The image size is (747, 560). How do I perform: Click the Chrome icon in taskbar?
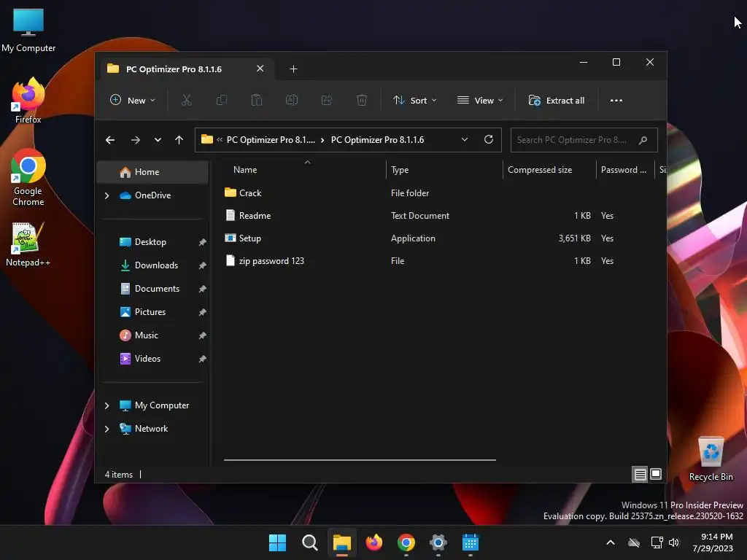(406, 542)
